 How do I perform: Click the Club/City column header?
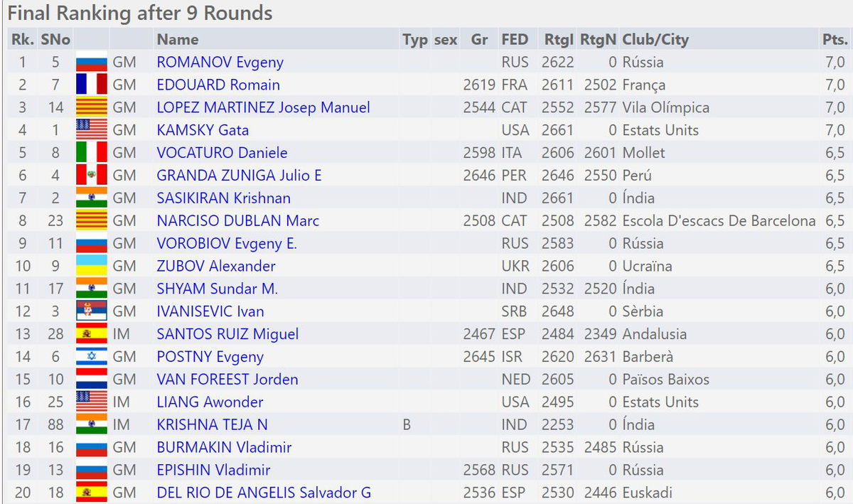[655, 40]
